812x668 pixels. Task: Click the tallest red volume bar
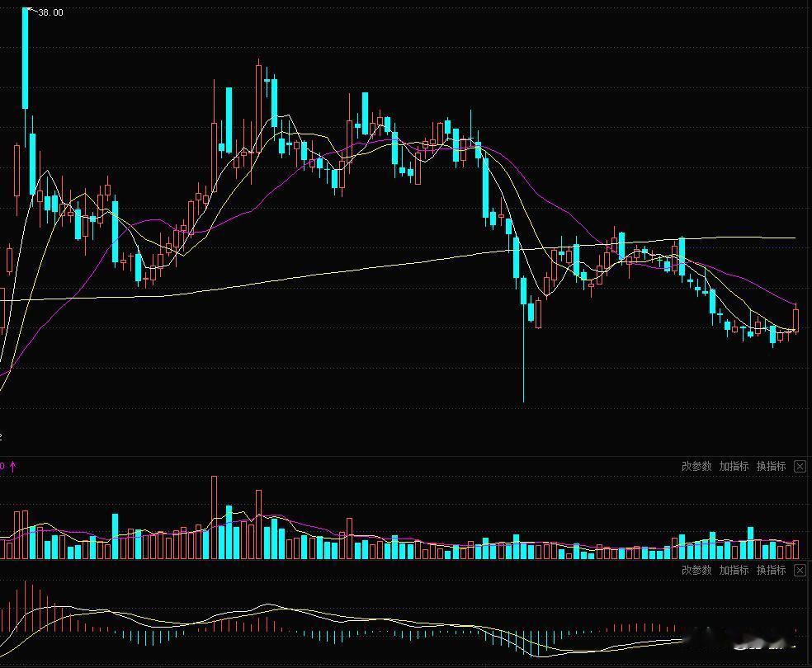pos(214,517)
